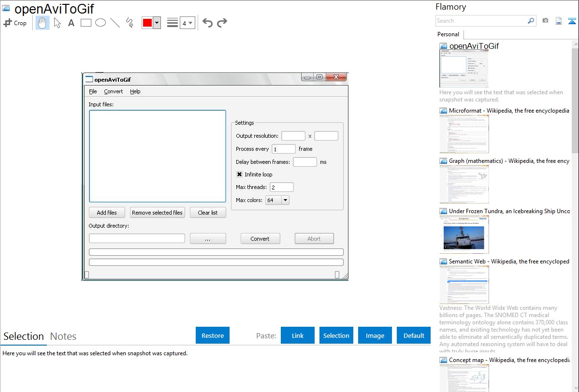Open the Help menu in openAviToGif
This screenshot has width=579, height=392.
click(x=135, y=92)
